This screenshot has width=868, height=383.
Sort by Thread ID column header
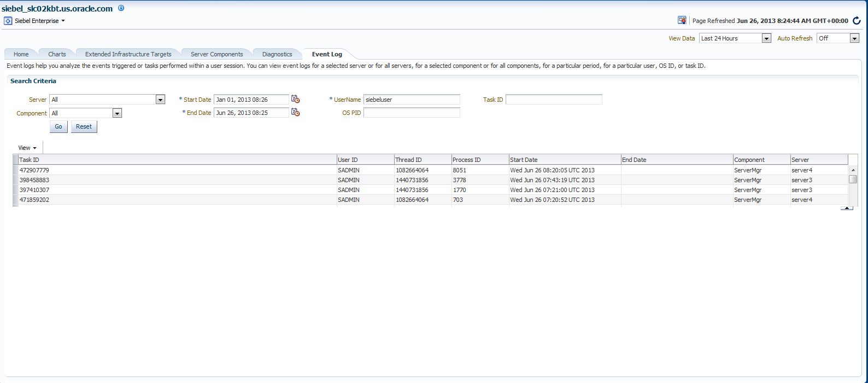[423, 160]
